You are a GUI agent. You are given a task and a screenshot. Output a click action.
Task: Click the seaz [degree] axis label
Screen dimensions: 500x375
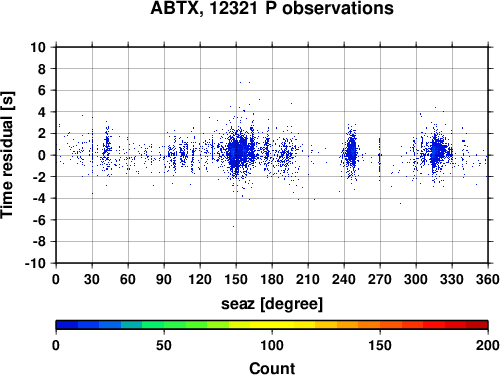[272, 304]
